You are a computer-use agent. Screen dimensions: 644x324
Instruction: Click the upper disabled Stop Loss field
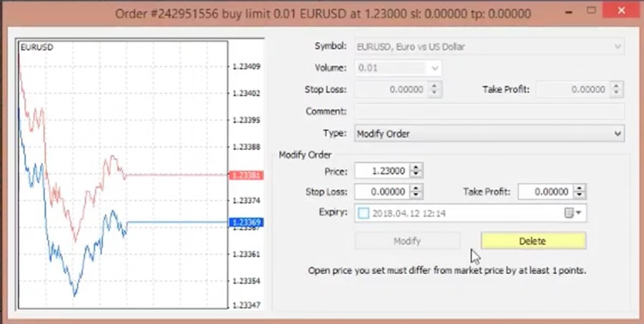click(391, 89)
